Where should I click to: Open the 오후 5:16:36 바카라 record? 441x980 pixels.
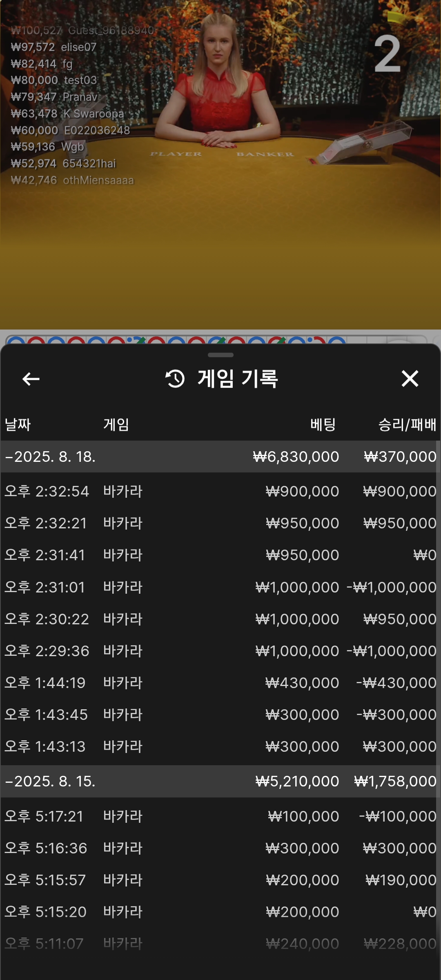point(220,848)
